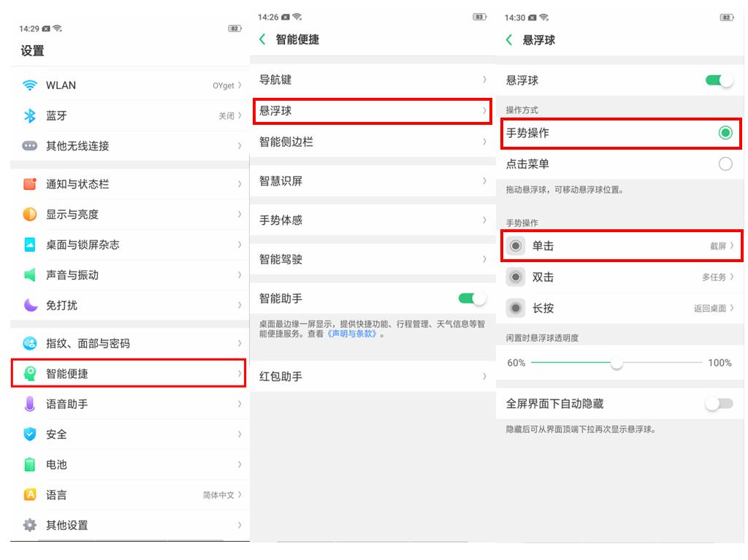The height and width of the screenshot is (560, 748).
Task: Tap the 语音助手 microphone icon
Action: 30,404
